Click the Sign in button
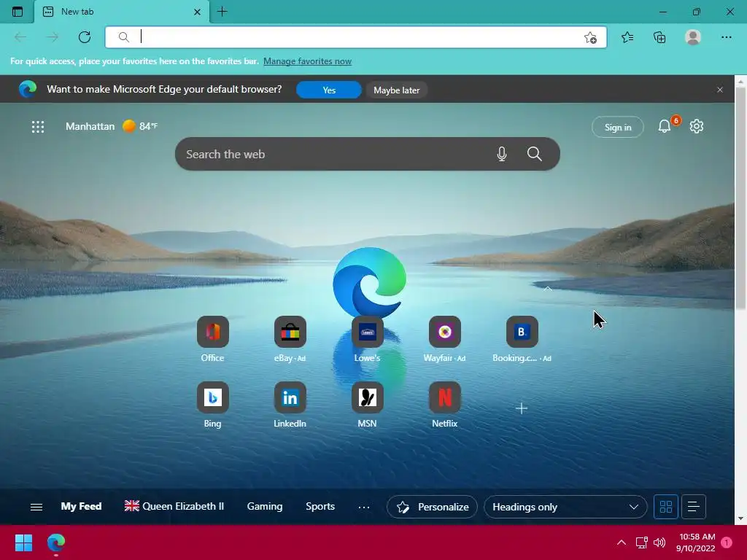The height and width of the screenshot is (560, 747). [617, 127]
